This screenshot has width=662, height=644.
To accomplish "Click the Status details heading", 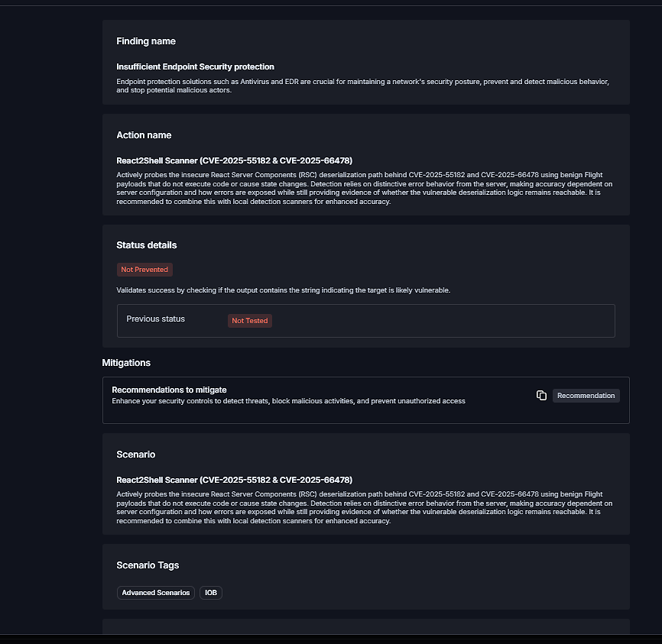I will (x=147, y=245).
